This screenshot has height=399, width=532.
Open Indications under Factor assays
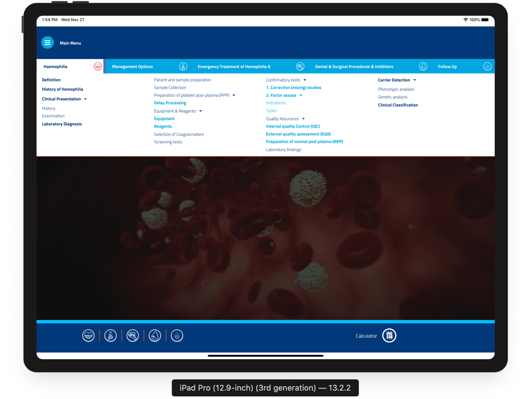tap(276, 103)
